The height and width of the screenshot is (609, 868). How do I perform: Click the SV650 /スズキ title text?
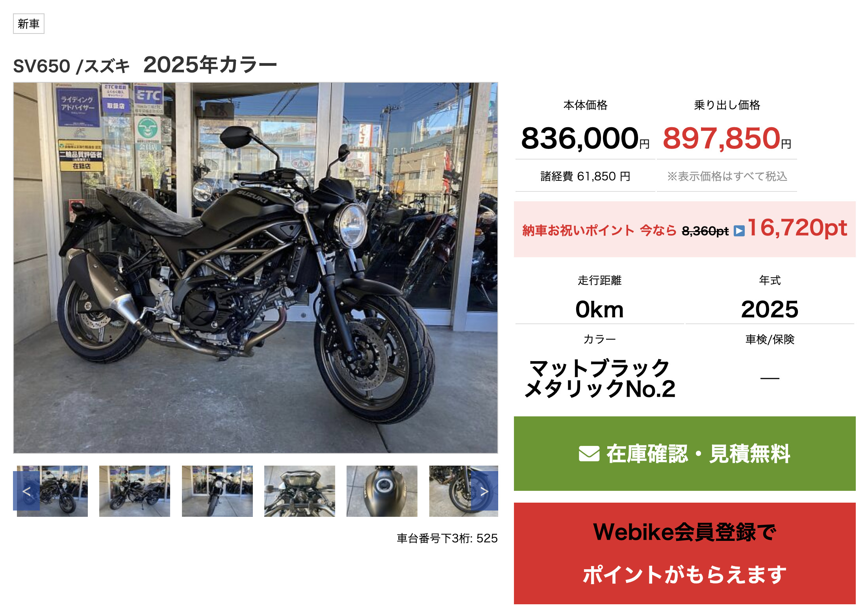(71, 66)
